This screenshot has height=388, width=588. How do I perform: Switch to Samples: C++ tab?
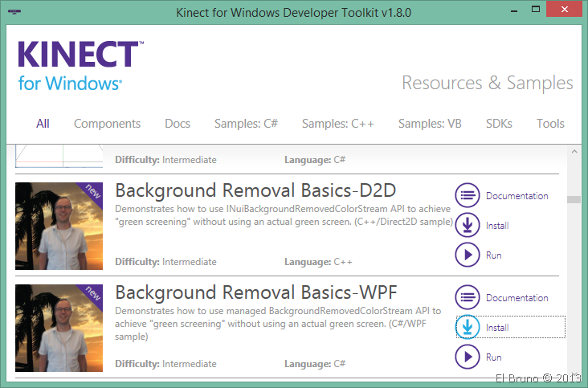point(338,124)
